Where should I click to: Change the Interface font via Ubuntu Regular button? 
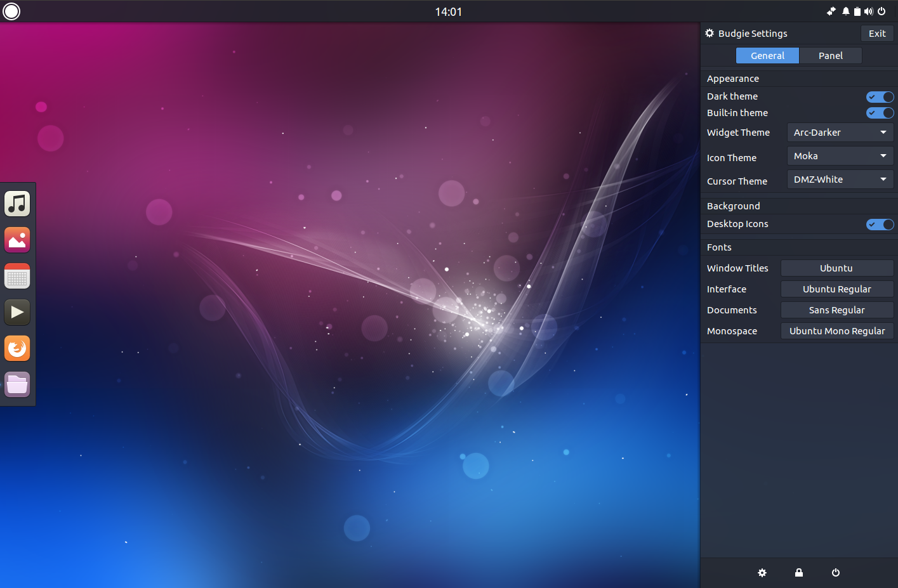pyautogui.click(x=836, y=289)
